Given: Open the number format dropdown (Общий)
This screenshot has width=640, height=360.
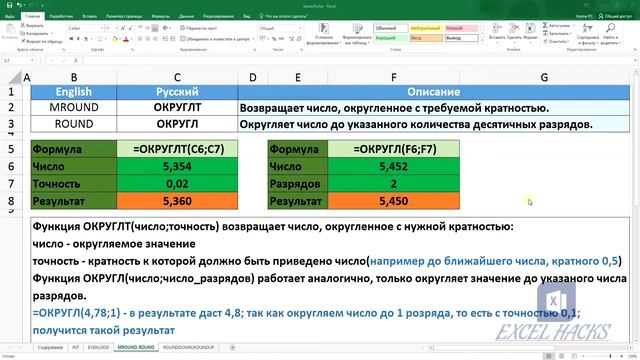Looking at the screenshot, I should pos(280,28).
